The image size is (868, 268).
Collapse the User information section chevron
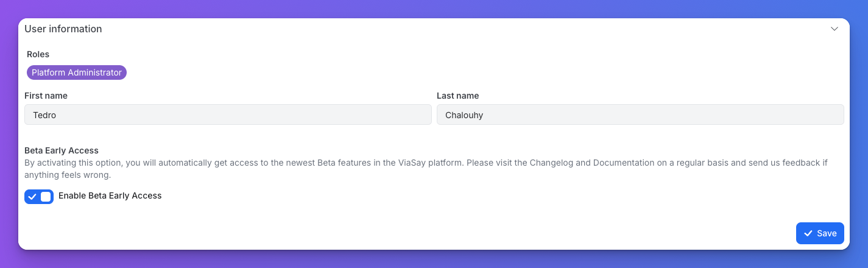pos(834,29)
